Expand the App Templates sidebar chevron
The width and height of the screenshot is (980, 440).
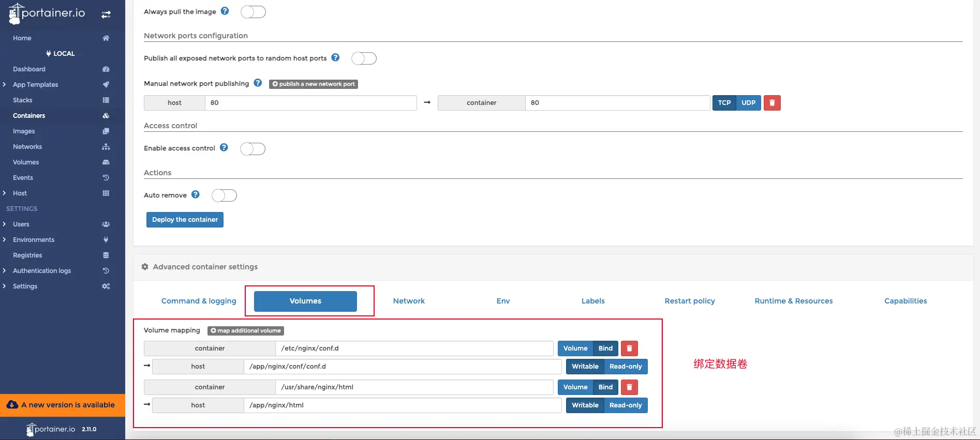click(4, 85)
